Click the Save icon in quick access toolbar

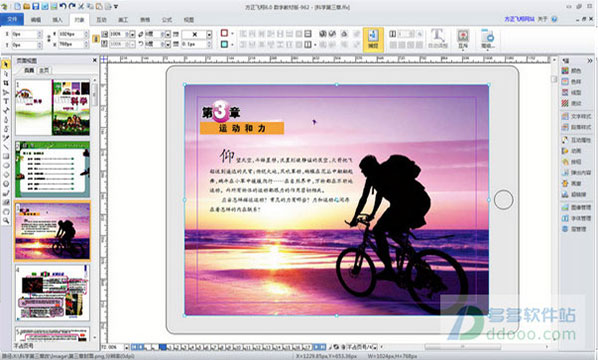coord(35,6)
